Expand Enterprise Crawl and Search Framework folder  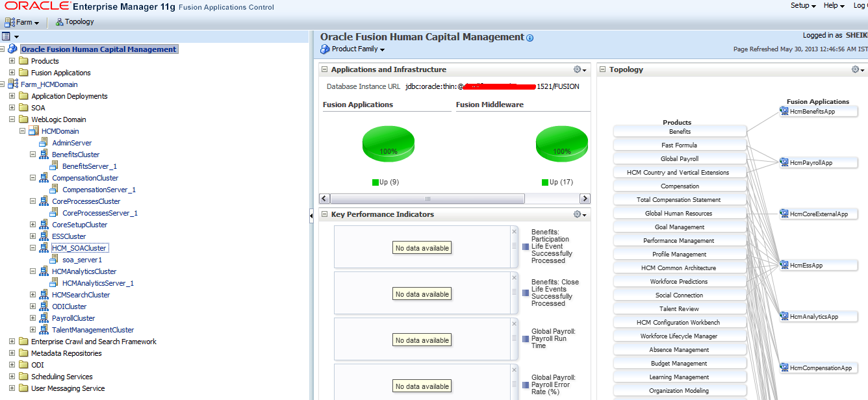pyautogui.click(x=12, y=342)
